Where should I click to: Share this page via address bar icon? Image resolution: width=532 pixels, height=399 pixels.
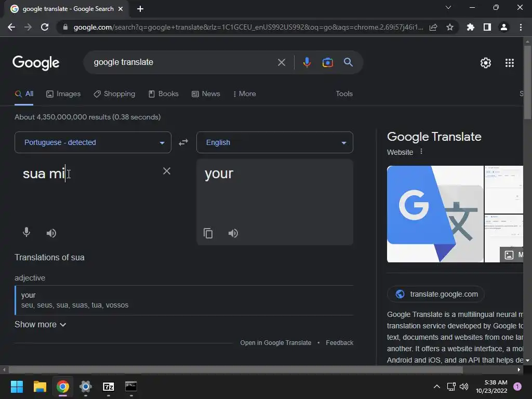[x=433, y=27]
